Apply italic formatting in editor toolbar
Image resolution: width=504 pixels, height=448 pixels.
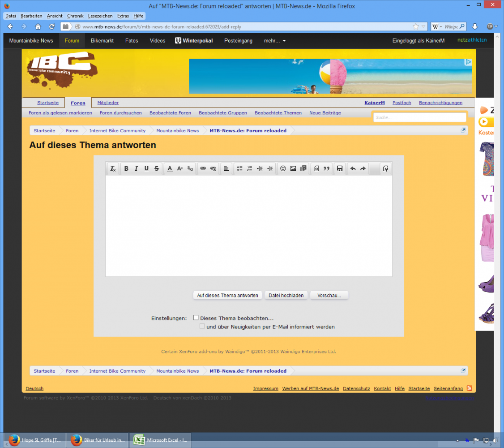[x=136, y=168]
